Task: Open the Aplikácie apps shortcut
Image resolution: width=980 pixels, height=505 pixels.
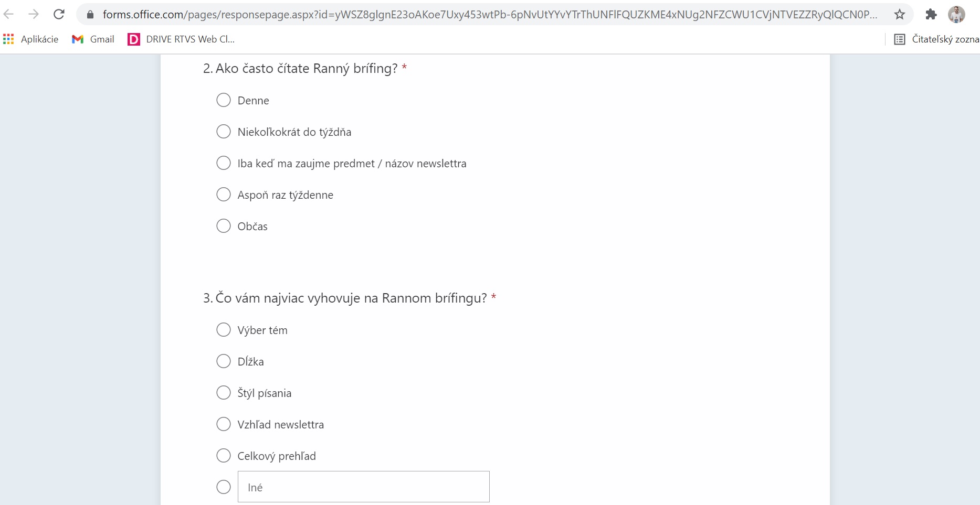Action: [30, 39]
